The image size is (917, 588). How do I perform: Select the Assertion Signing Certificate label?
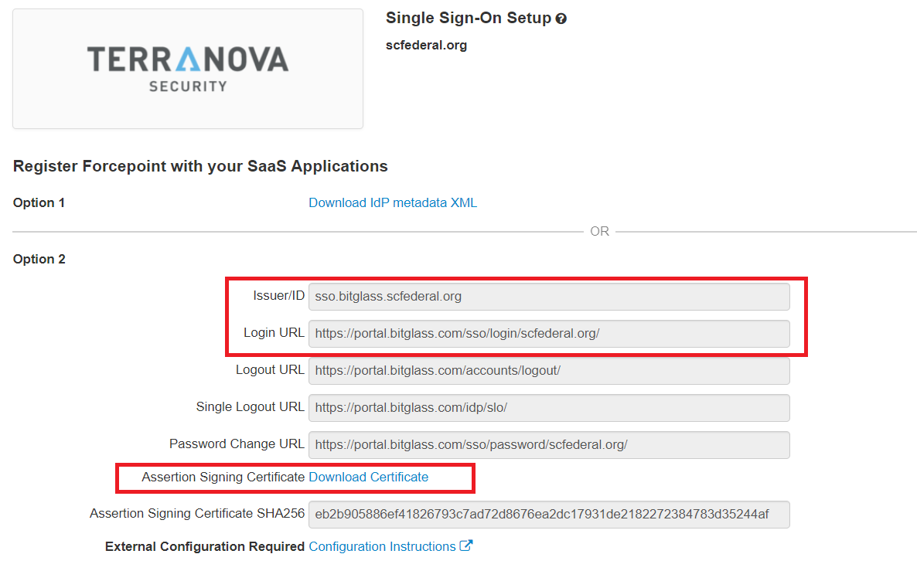[x=223, y=477]
